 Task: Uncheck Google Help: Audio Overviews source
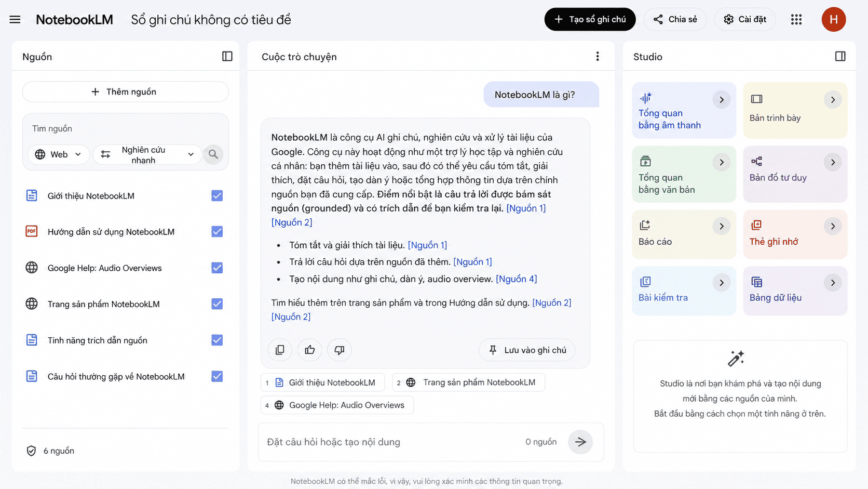(x=217, y=268)
